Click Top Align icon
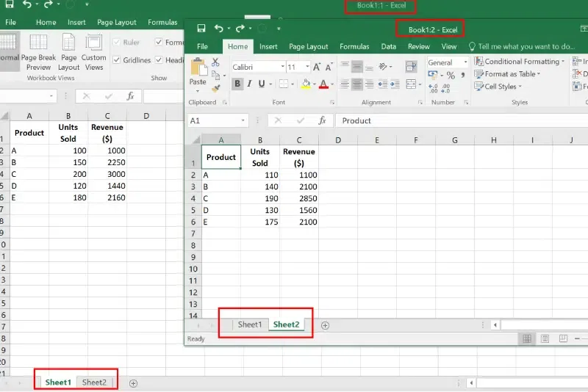Viewport: 588px width, 392px height. click(x=345, y=66)
